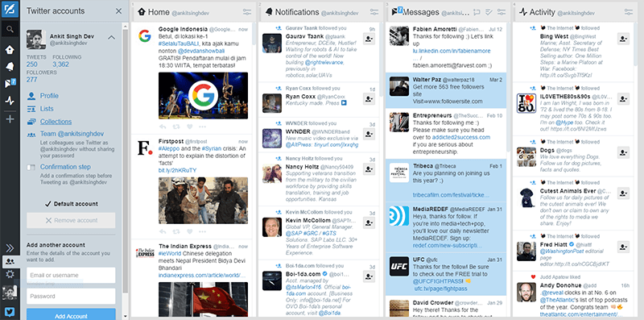The height and width of the screenshot is (320, 644).
Task: Open follow menu for Bing West
Action: coord(623,38)
